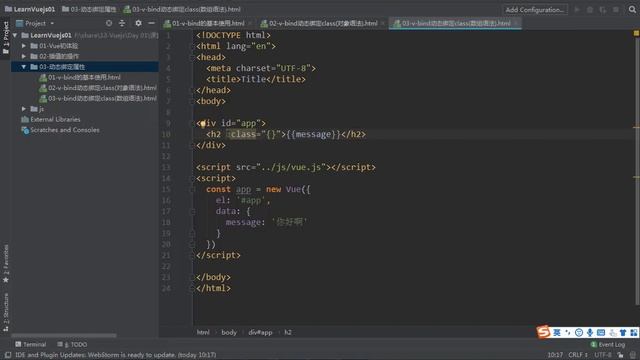Image resolution: width=640 pixels, height=360 pixels.
Task: Toggle Sogou punctuation mode icon
Action: tap(568, 333)
